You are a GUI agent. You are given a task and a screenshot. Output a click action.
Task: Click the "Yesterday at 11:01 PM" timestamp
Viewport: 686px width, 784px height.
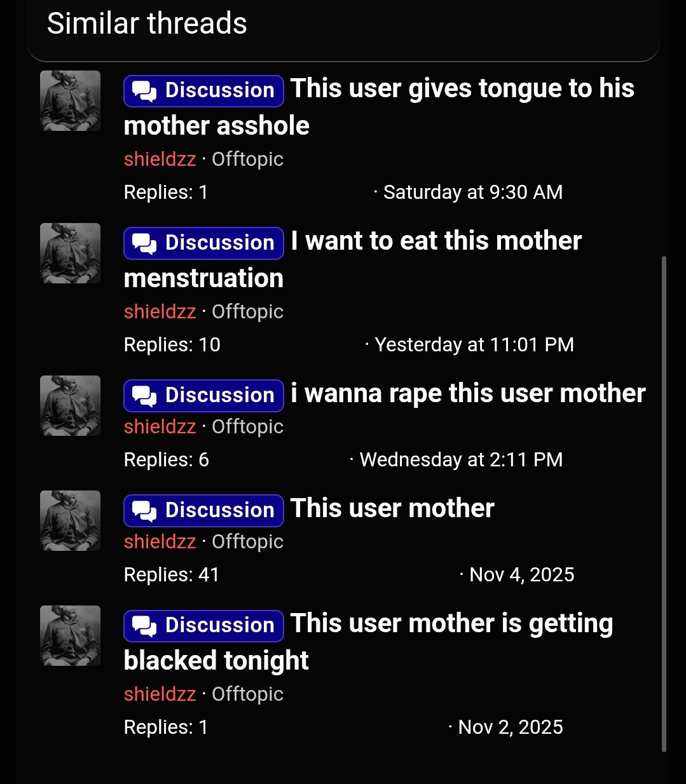pos(474,344)
